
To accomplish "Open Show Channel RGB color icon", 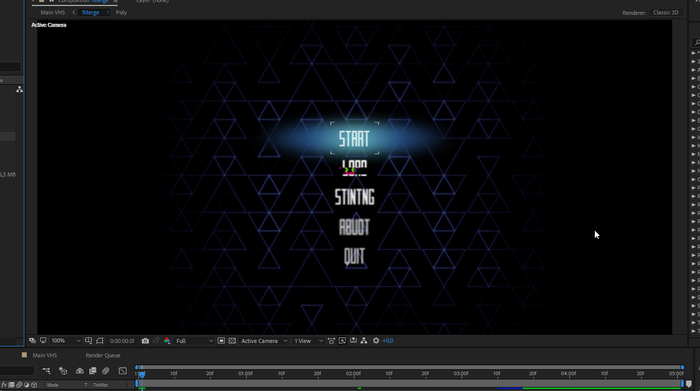I will coord(167,341).
